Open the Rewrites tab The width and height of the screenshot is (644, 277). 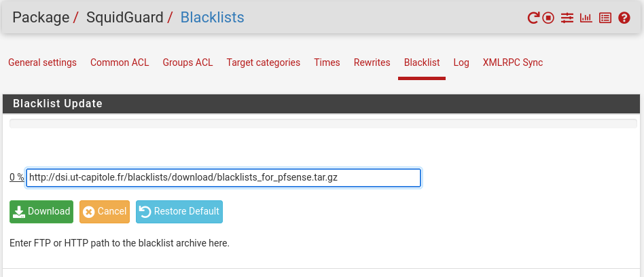(372, 62)
